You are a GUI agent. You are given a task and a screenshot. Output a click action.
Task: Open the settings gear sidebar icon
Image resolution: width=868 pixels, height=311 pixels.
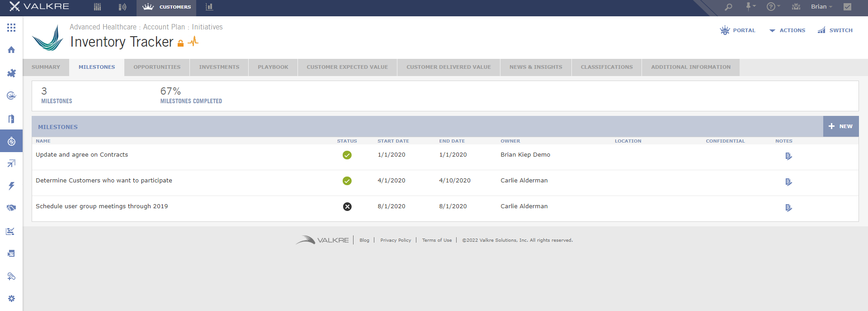point(11,299)
